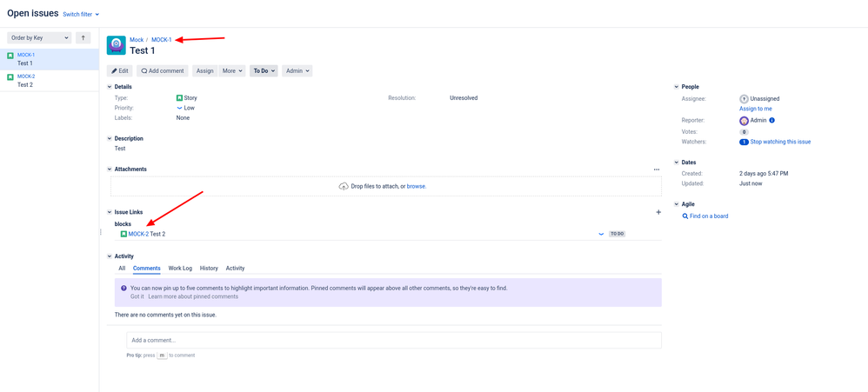Click the Assign button
This screenshot has width=868, height=392.
pos(204,70)
